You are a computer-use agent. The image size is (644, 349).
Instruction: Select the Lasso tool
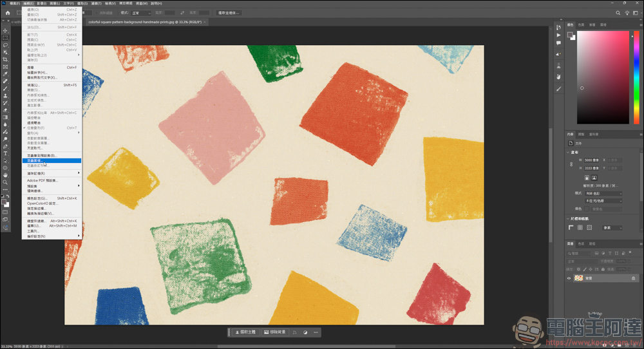coord(5,45)
